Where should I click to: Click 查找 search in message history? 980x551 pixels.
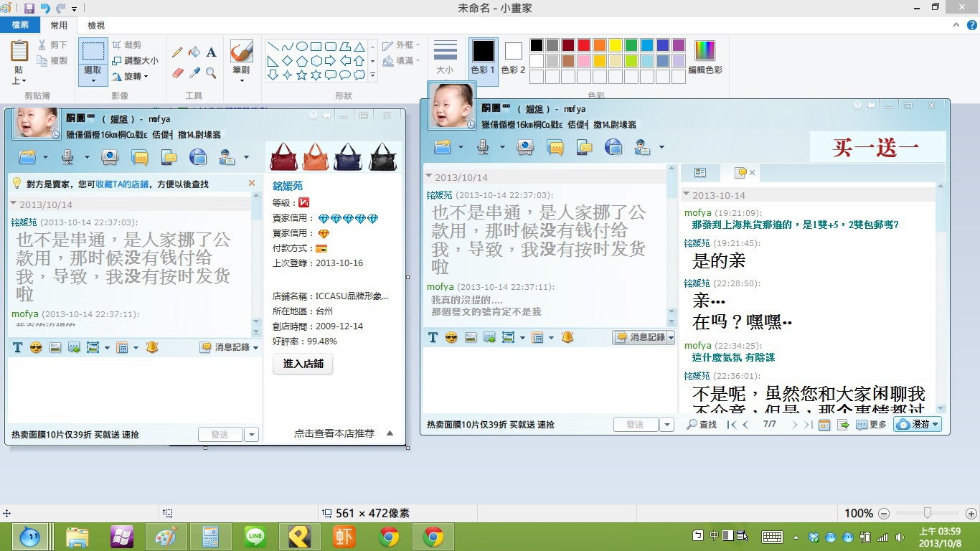pos(702,425)
